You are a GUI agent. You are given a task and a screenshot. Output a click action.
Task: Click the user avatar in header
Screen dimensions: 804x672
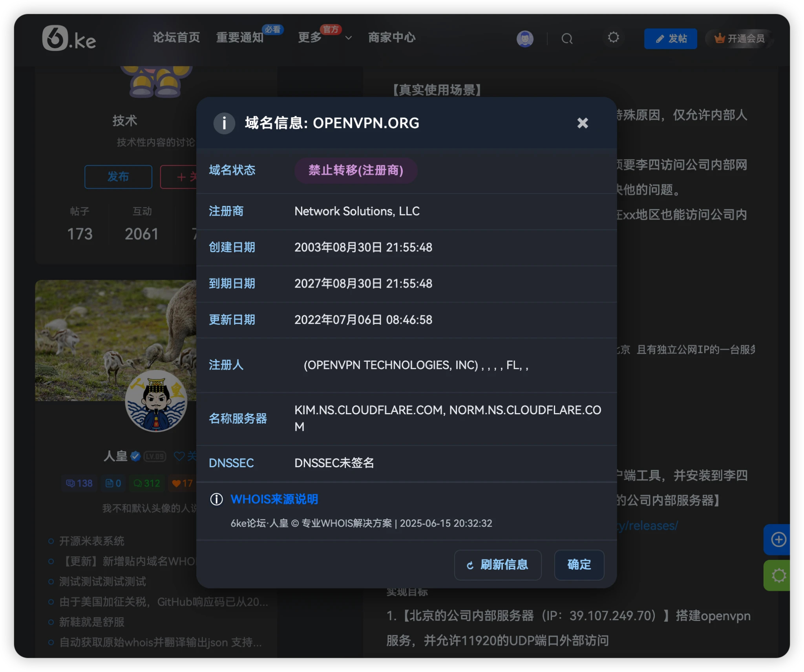[x=525, y=38]
